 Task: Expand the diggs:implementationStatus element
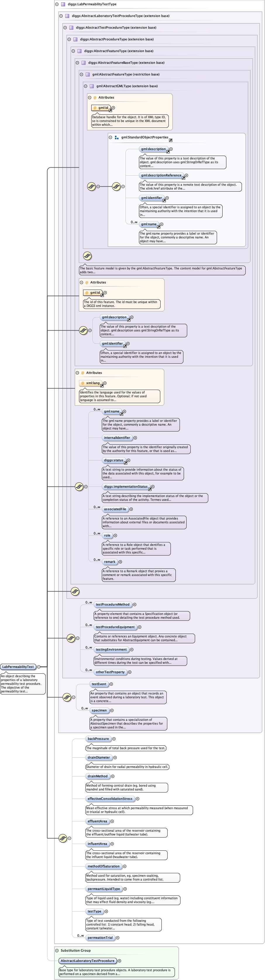pos(153,486)
